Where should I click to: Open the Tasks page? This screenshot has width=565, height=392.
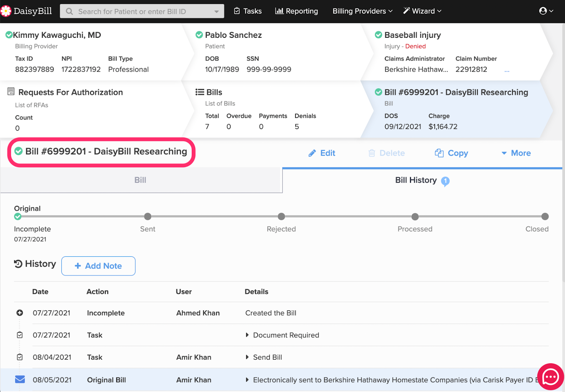248,11
